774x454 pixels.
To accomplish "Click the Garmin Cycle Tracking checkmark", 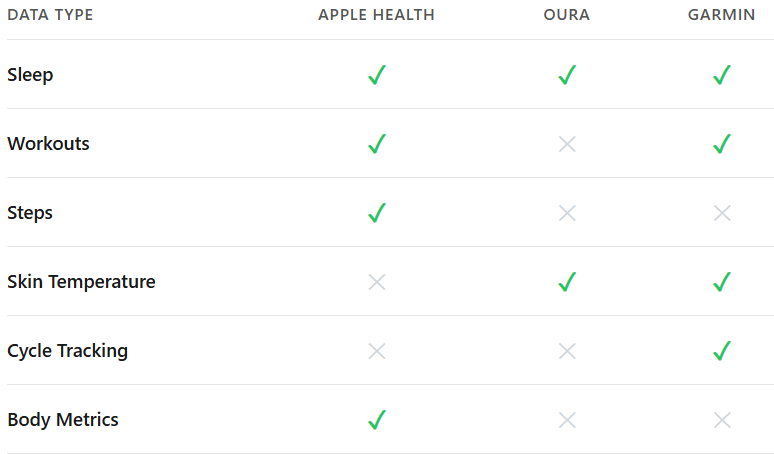I will click(722, 351).
